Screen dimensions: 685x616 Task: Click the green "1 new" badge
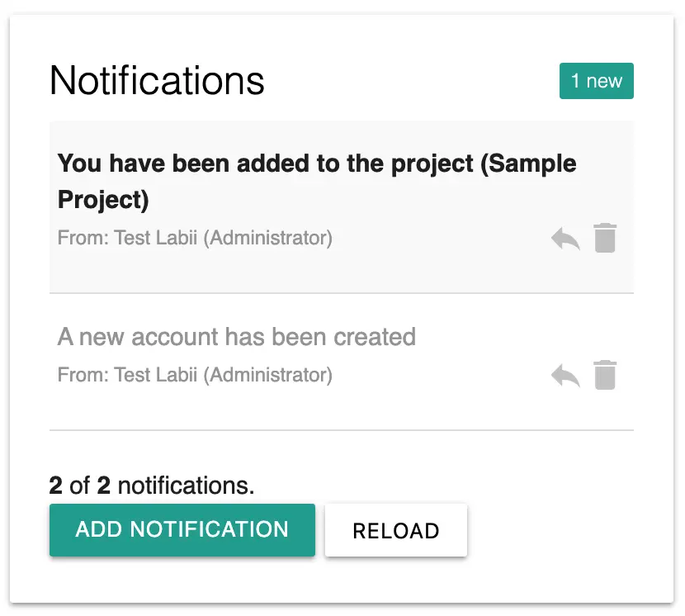pos(596,81)
